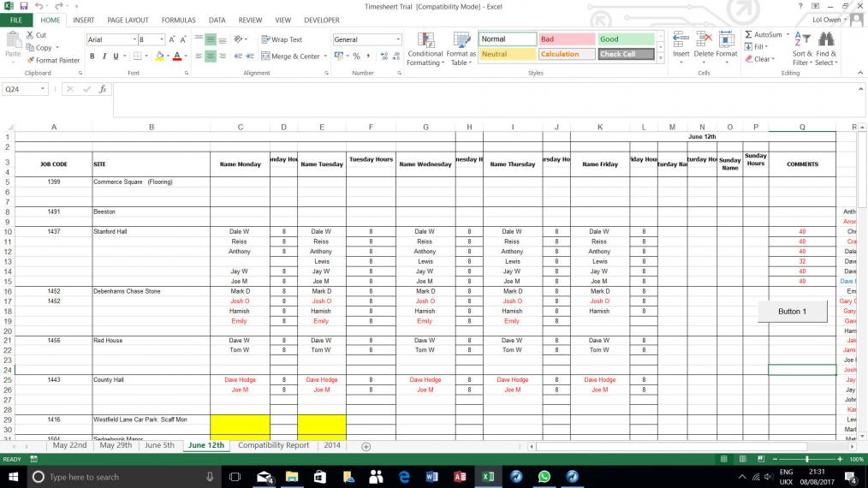Switch to the INSERT ribbon tab
Image resolution: width=868 pixels, height=488 pixels.
point(84,20)
